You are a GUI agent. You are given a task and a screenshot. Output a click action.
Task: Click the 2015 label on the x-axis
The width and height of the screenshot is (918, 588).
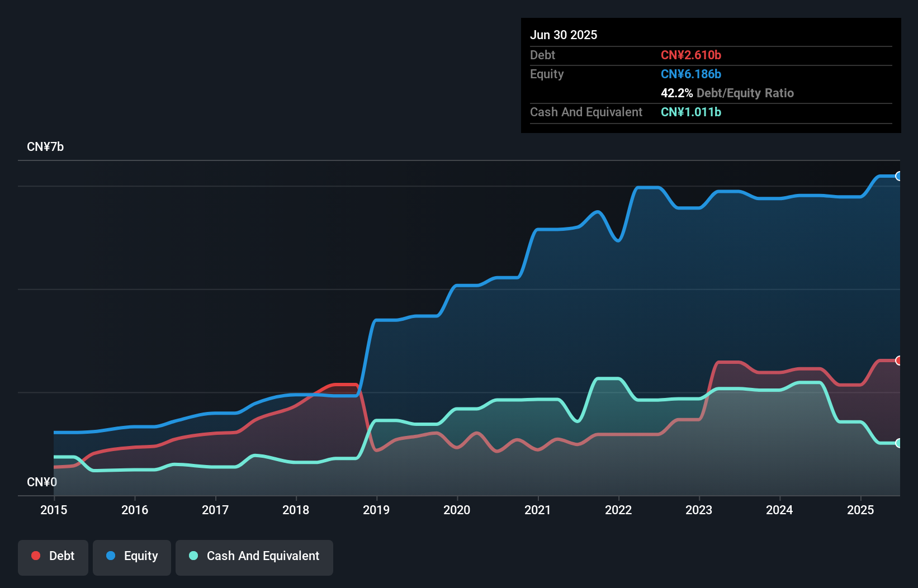[54, 510]
